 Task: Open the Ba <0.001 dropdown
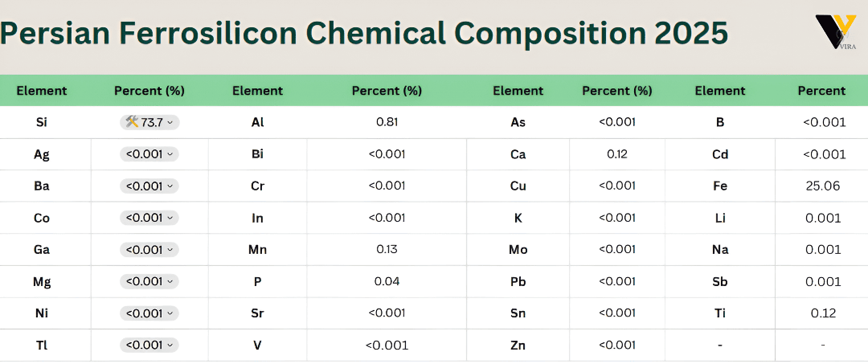pos(149,186)
